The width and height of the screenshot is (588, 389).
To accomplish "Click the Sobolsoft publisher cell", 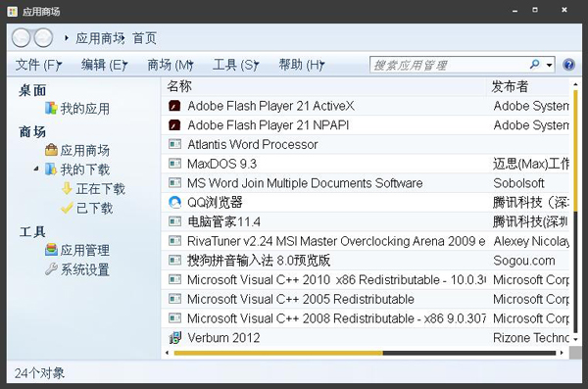I will coord(518,183).
